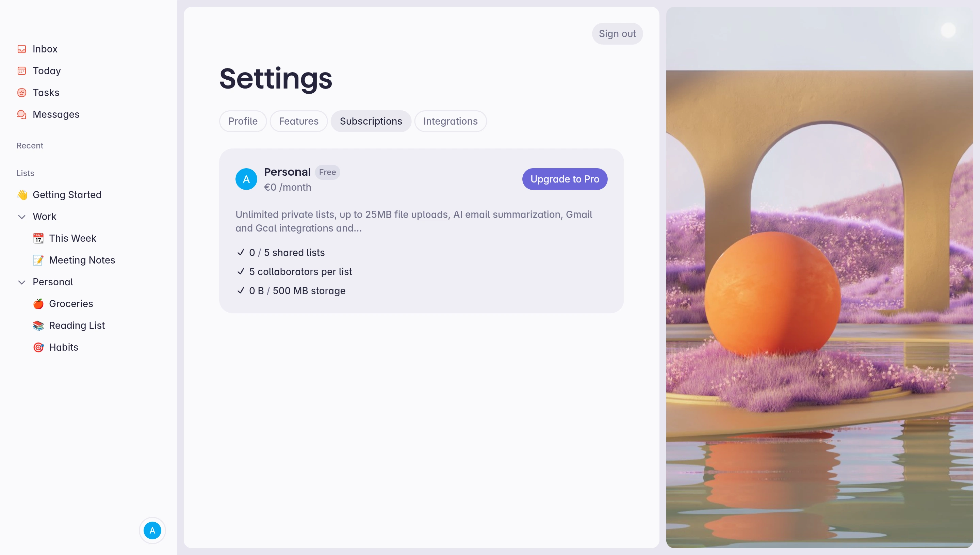This screenshot has height=555, width=980.
Task: Collapse the Personal list group chevron
Action: [22, 283]
